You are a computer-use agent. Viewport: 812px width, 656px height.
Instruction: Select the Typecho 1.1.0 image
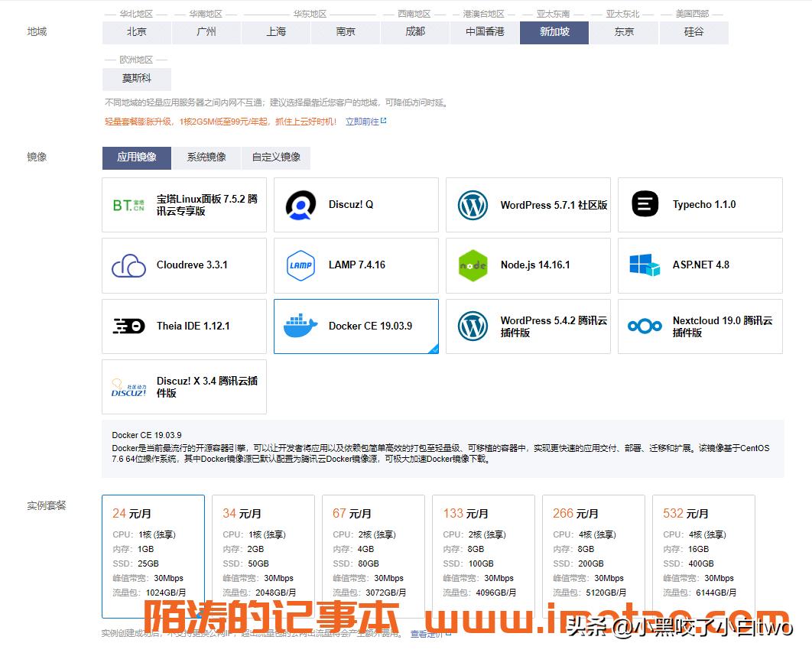pos(700,204)
